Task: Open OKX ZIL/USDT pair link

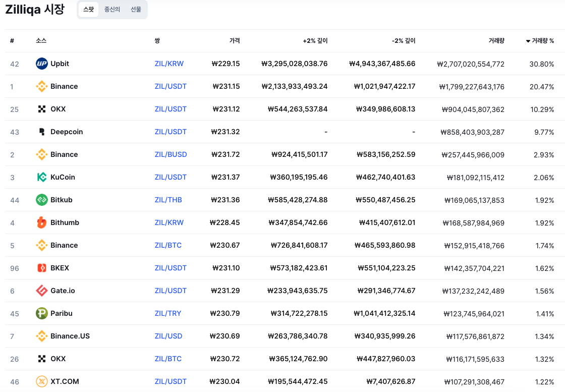Action: pos(171,109)
